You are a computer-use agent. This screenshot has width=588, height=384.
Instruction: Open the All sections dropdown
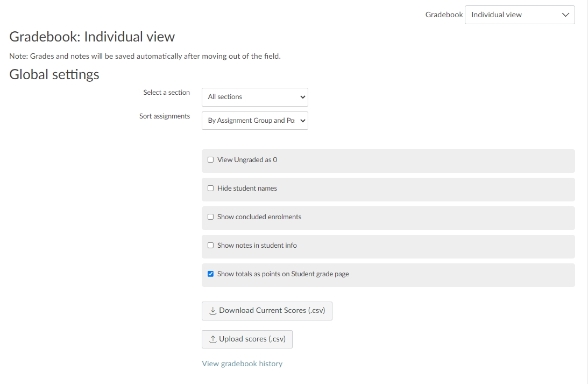(254, 97)
